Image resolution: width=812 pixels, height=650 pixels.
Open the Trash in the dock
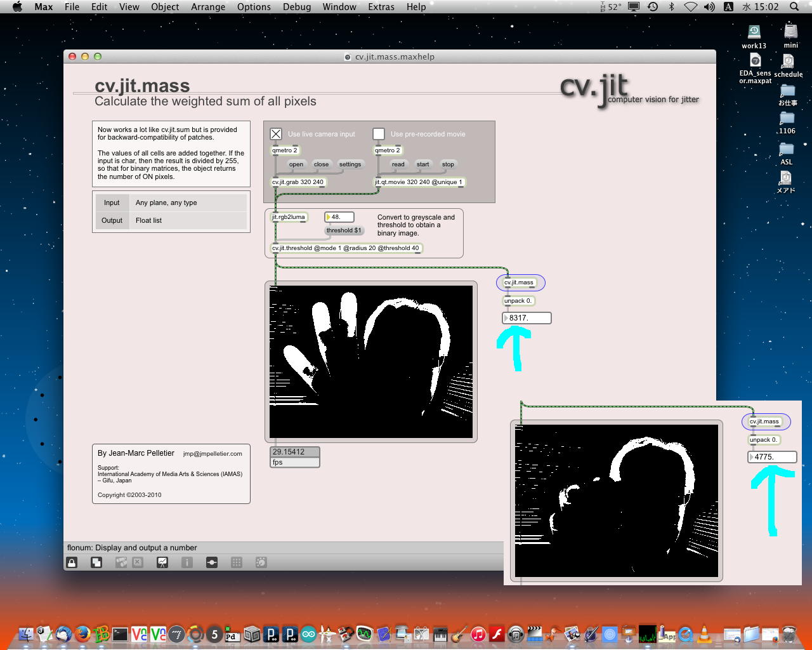point(789,633)
